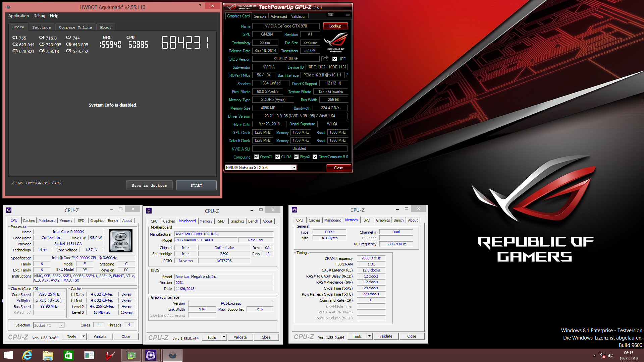Click the CPU-Z CPU window title icon
This screenshot has width=644, height=362.
pyautogui.click(x=9, y=210)
